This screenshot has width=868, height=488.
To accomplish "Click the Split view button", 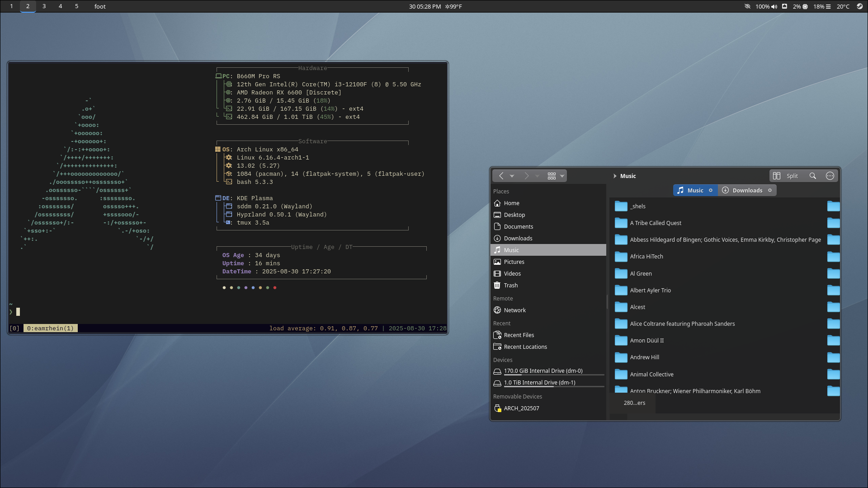I will coord(786,176).
